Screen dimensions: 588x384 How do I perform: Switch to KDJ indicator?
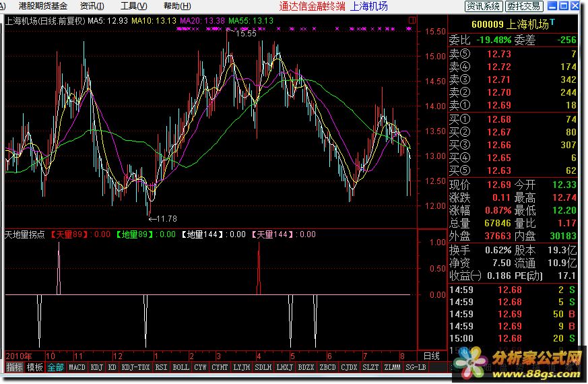click(97, 367)
